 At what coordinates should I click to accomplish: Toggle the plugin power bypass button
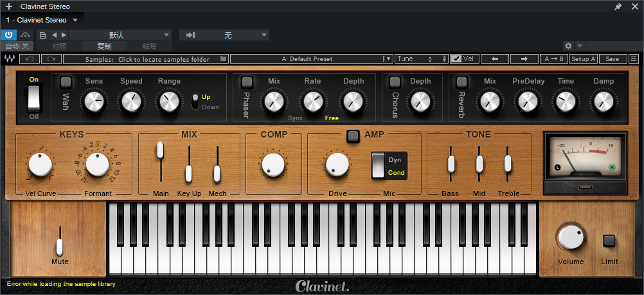point(8,35)
